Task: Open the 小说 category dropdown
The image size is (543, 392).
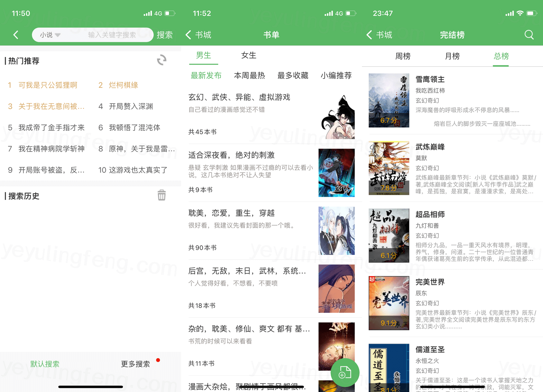Action: tap(50, 35)
